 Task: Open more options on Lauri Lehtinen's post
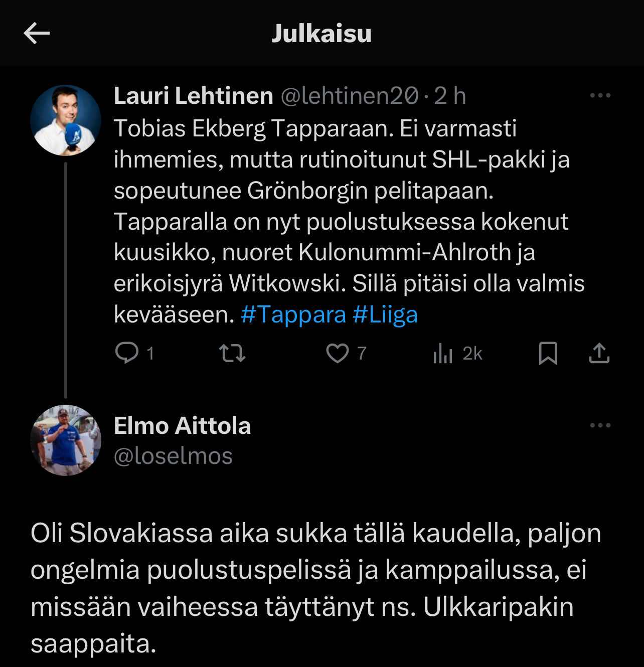[600, 95]
